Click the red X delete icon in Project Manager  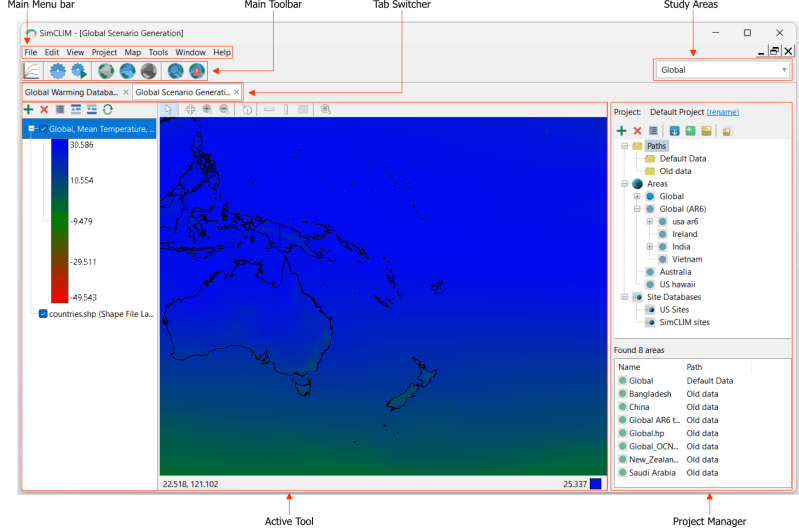pos(637,131)
